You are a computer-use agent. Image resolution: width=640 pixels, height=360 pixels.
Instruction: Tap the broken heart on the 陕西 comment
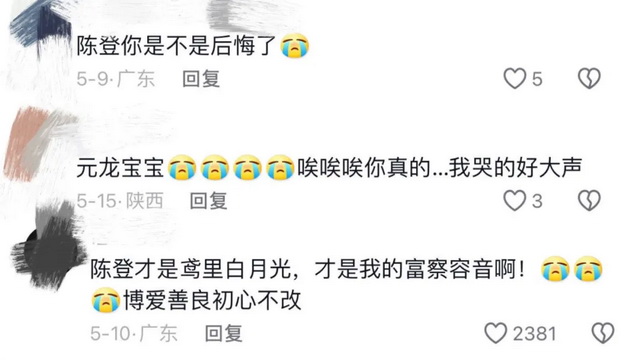pos(589,200)
